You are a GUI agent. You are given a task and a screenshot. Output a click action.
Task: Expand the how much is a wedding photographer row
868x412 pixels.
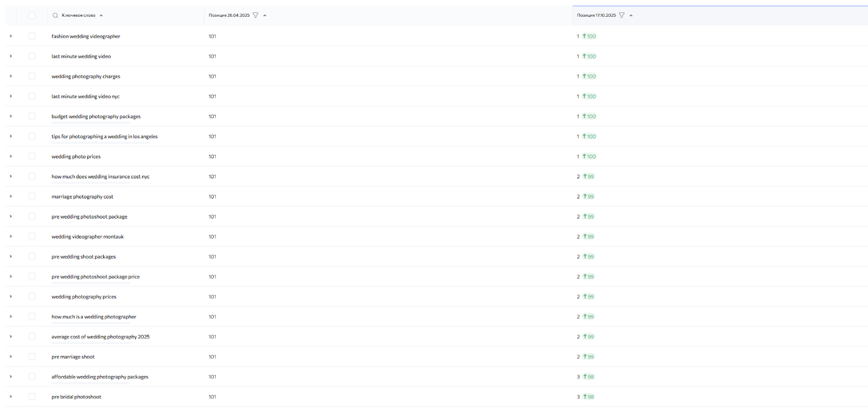(x=11, y=317)
